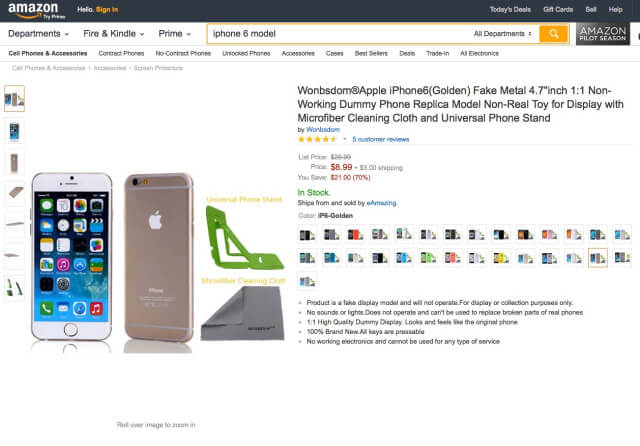Open the All Departments search filter

coord(503,34)
